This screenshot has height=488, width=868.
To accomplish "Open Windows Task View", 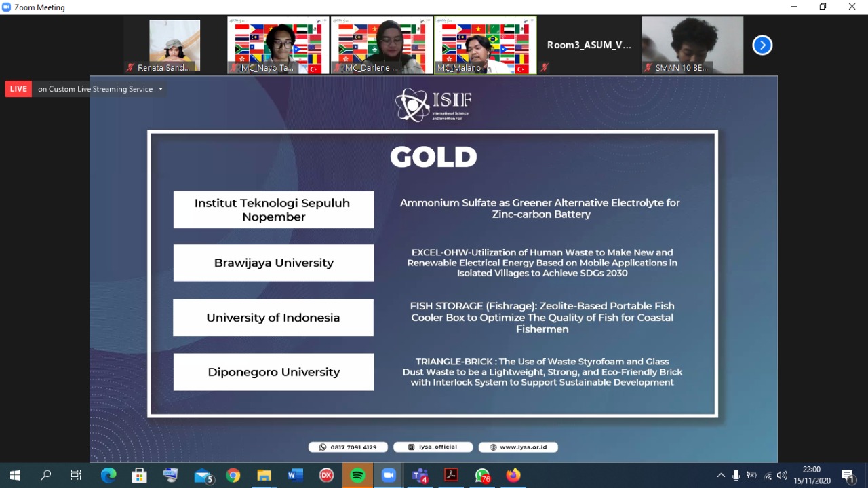I will tap(76, 475).
